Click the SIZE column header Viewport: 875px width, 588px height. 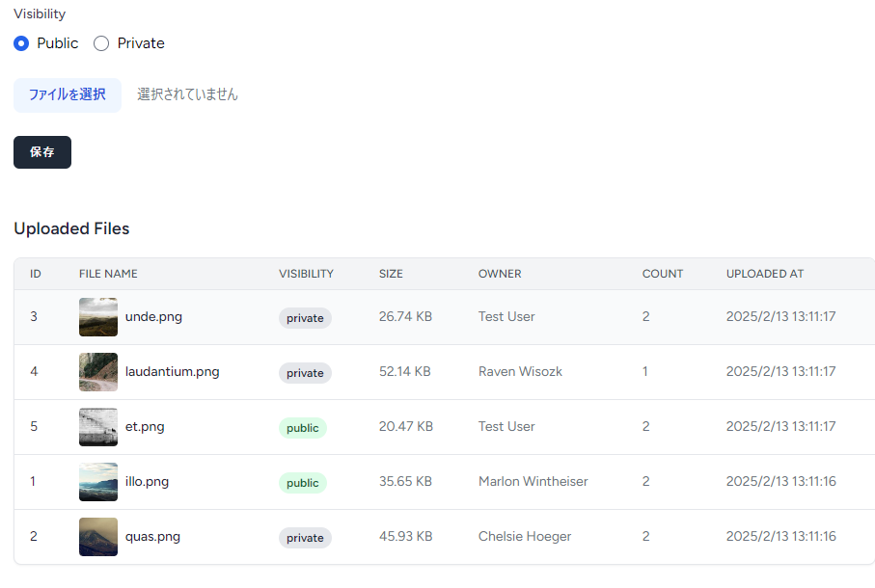(391, 274)
